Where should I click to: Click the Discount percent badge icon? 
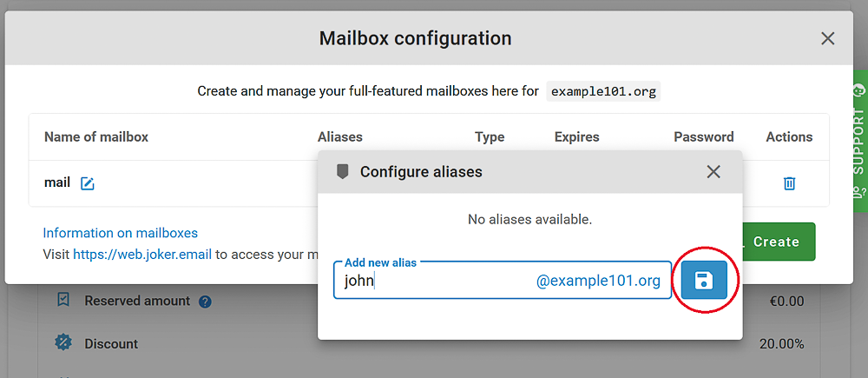(63, 342)
